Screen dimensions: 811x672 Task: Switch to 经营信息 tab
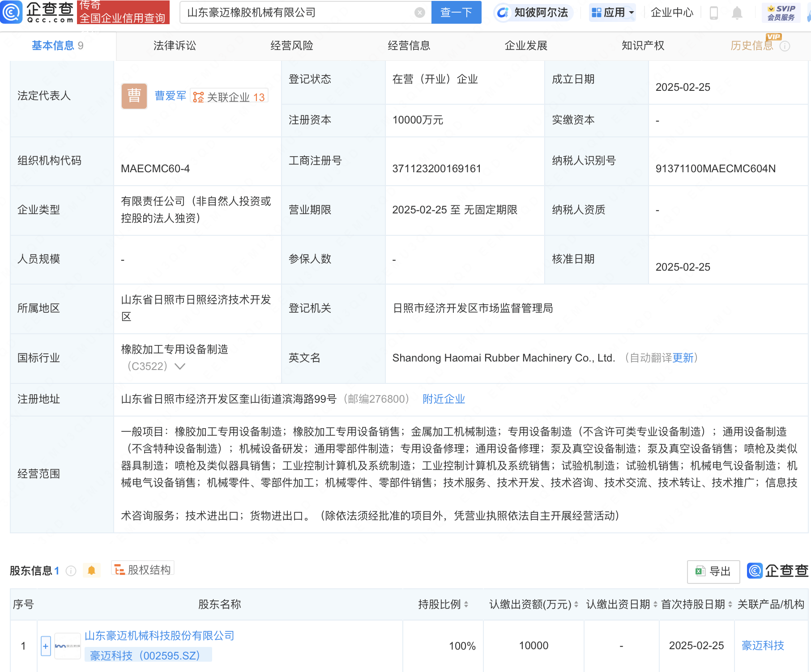click(409, 46)
